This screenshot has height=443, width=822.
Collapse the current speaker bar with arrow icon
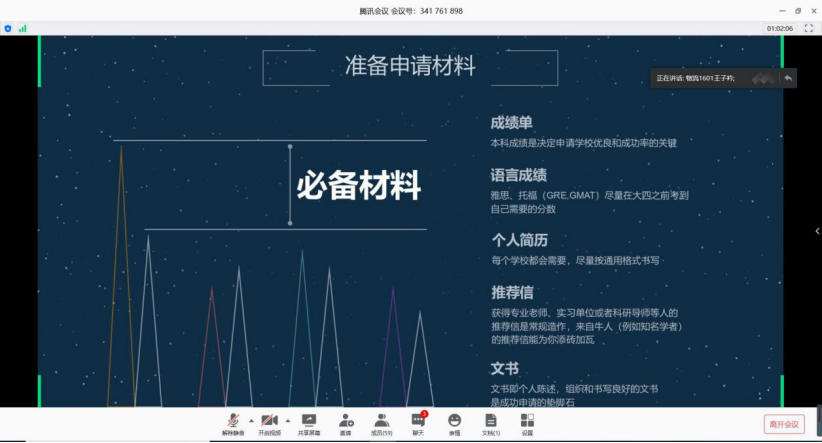[x=788, y=78]
